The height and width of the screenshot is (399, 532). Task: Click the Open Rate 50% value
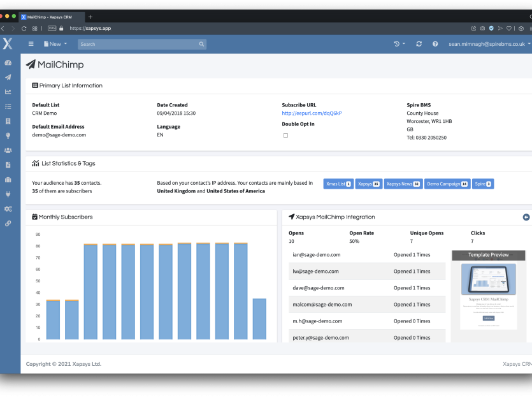(354, 241)
